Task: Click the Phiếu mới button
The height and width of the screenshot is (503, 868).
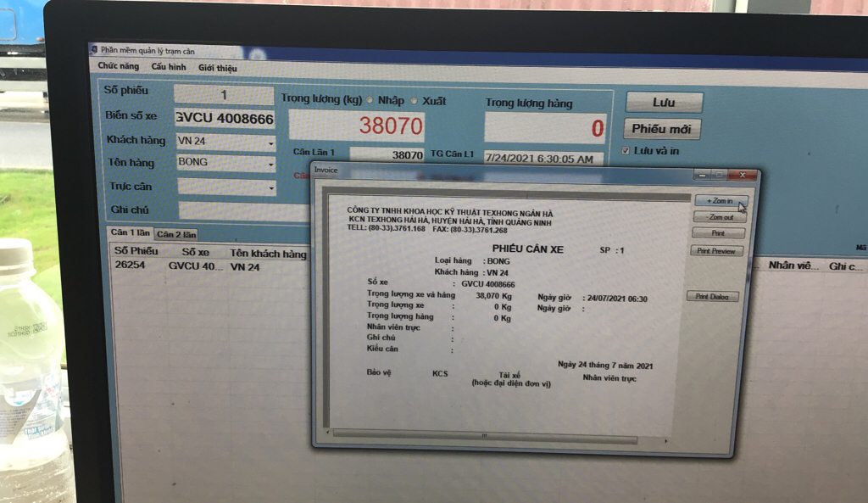Action: [662, 130]
